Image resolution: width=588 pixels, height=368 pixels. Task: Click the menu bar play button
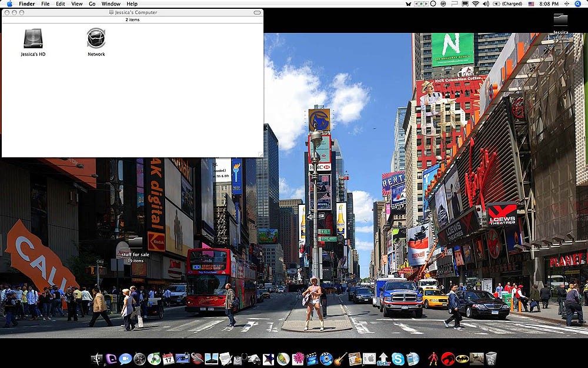pos(422,4)
